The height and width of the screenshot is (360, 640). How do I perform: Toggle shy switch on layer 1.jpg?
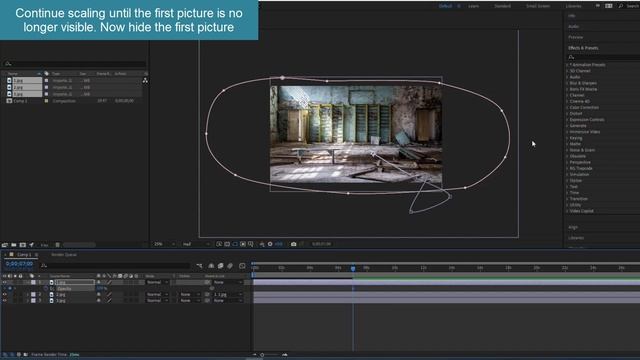(98, 282)
